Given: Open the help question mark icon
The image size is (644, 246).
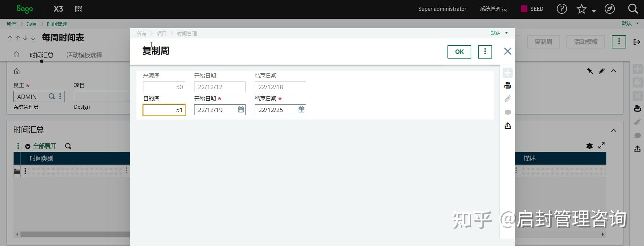Looking at the screenshot, I should [562, 9].
